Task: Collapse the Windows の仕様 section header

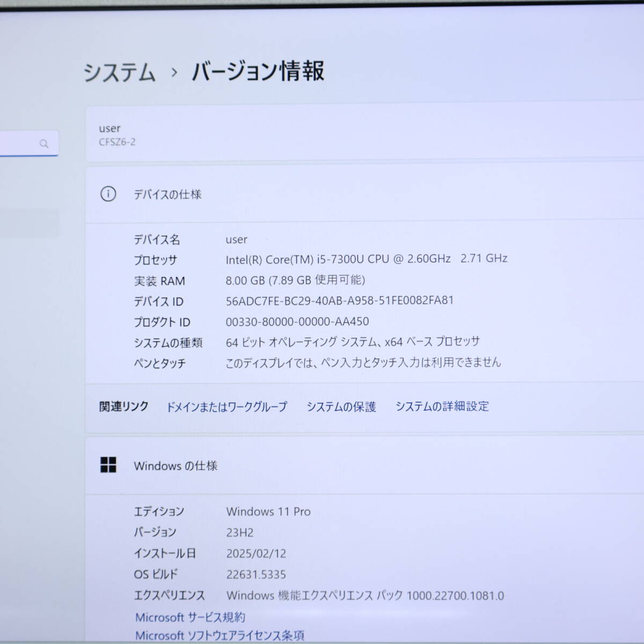Action: click(365, 466)
